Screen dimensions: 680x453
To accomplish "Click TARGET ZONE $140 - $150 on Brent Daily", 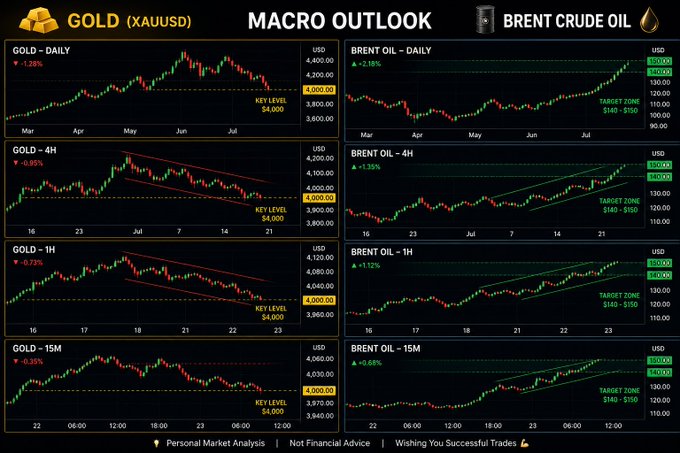I will (x=619, y=106).
